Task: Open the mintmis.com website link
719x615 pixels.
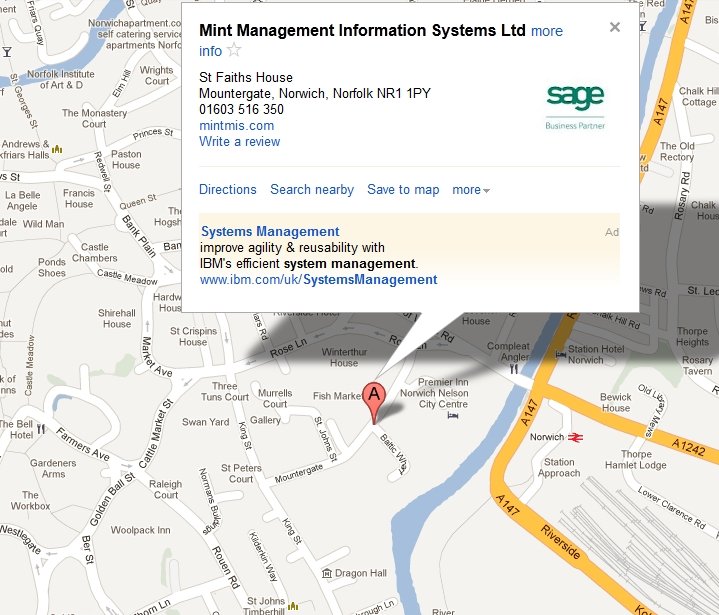Action: tap(236, 125)
